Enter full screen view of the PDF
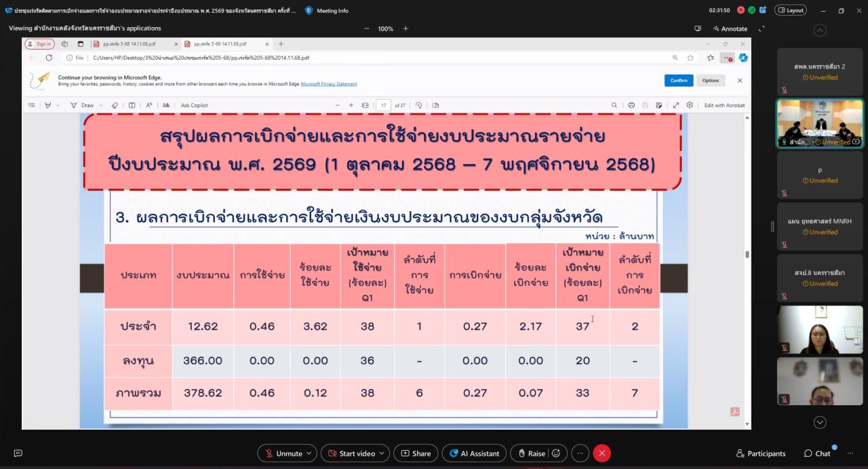The width and height of the screenshot is (868, 469). pyautogui.click(x=676, y=105)
